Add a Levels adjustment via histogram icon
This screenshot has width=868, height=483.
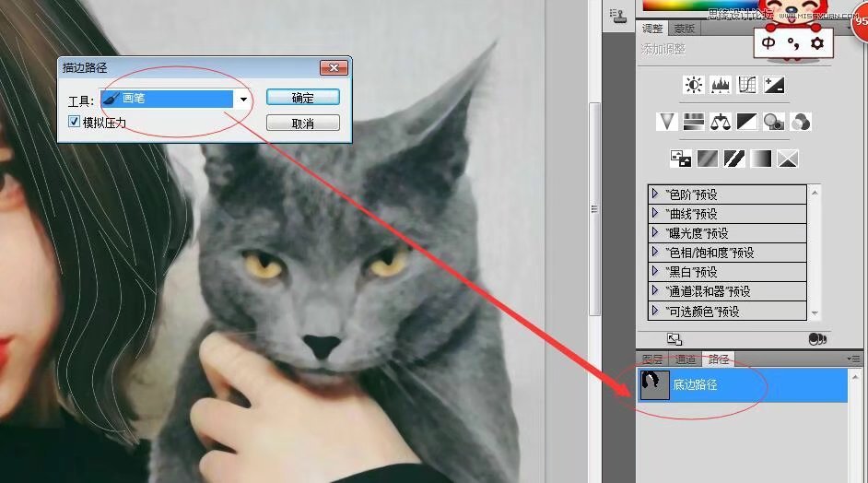721,85
